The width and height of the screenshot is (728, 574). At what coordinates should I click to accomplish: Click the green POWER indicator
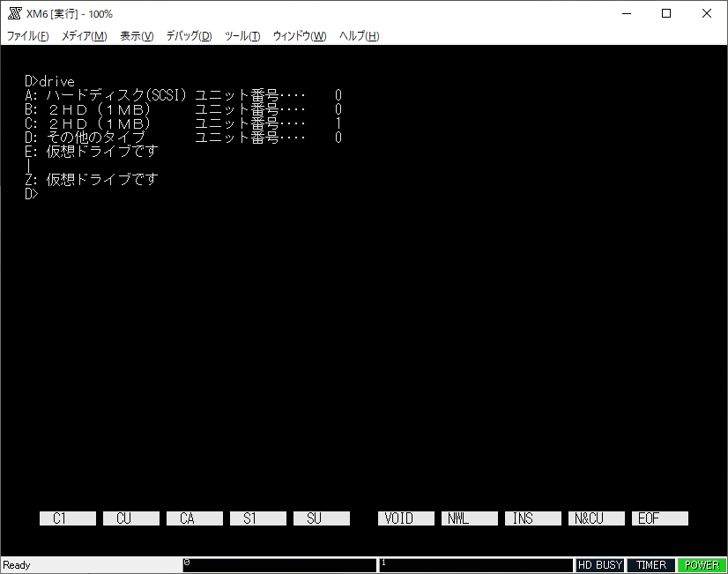pyautogui.click(x=702, y=565)
